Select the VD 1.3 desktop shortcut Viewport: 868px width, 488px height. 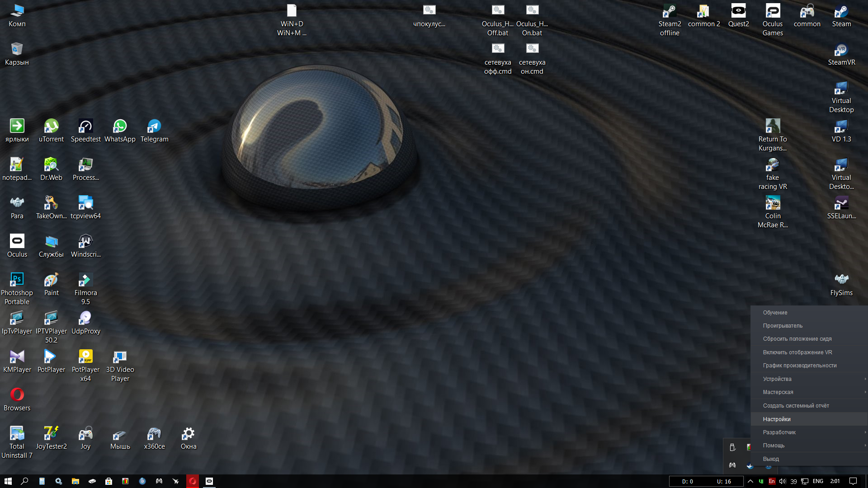click(841, 131)
